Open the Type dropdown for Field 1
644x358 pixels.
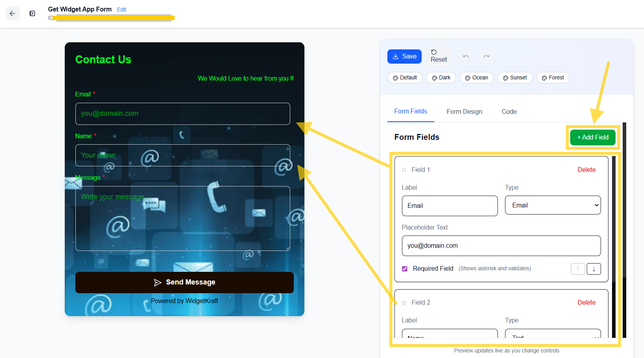pos(552,205)
